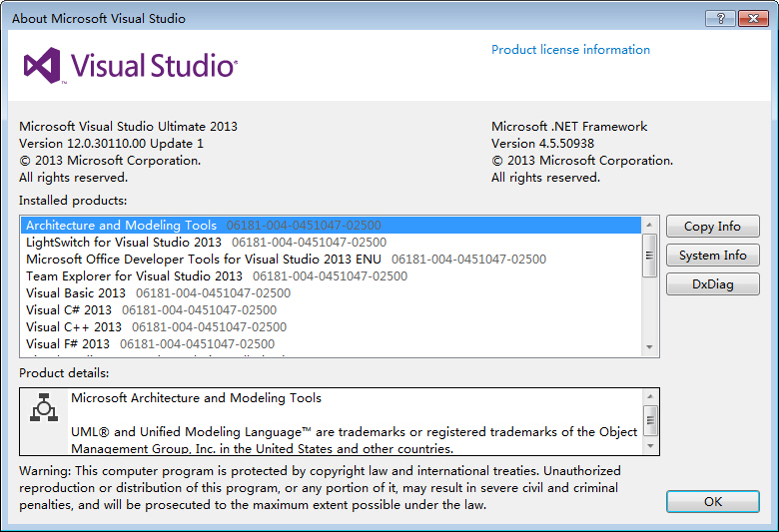The height and width of the screenshot is (532, 779).
Task: Click Microsoft Architecture and Modeling Tools text
Action: pyautogui.click(x=196, y=398)
